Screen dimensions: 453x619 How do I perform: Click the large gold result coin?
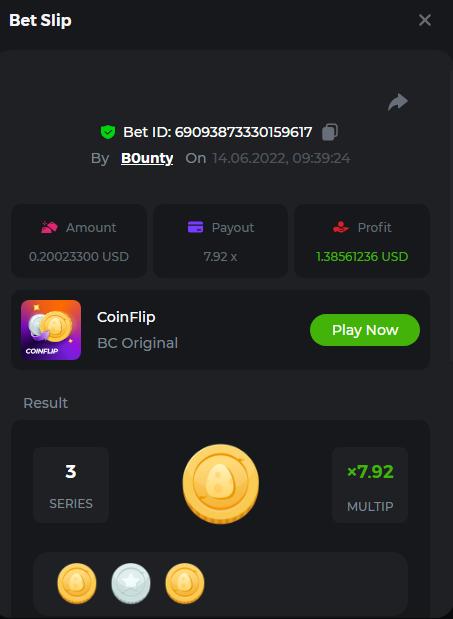[221, 484]
